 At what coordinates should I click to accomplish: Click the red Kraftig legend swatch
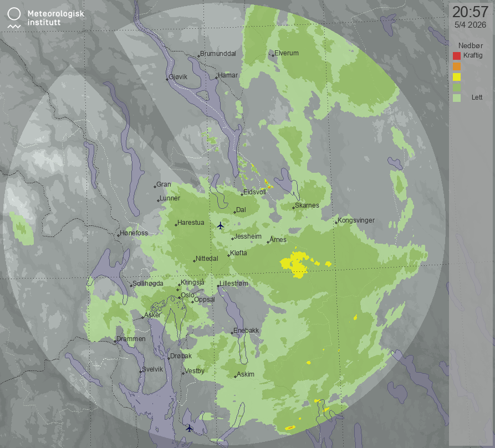point(457,55)
